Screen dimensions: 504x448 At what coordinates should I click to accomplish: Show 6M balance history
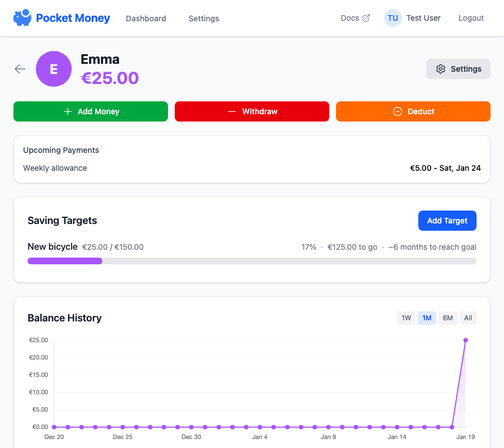[447, 318]
